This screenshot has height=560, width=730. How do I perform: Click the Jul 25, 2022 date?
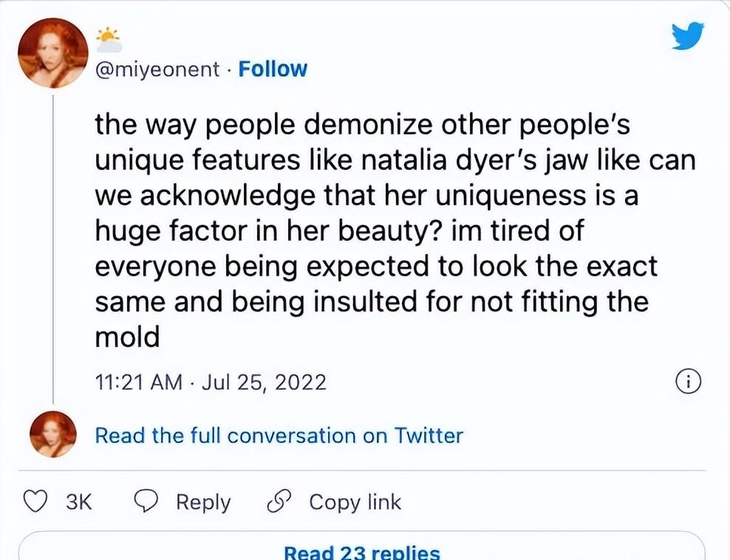pos(263,382)
